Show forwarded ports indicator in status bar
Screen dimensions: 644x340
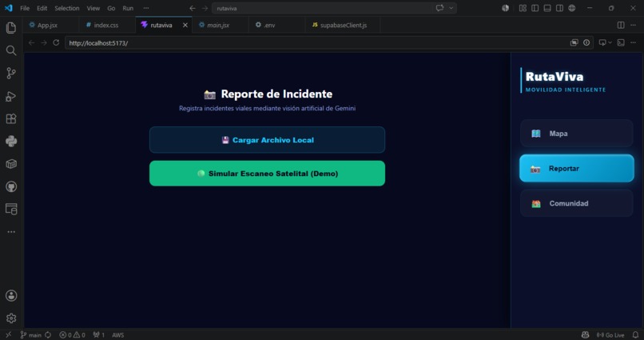coord(98,334)
